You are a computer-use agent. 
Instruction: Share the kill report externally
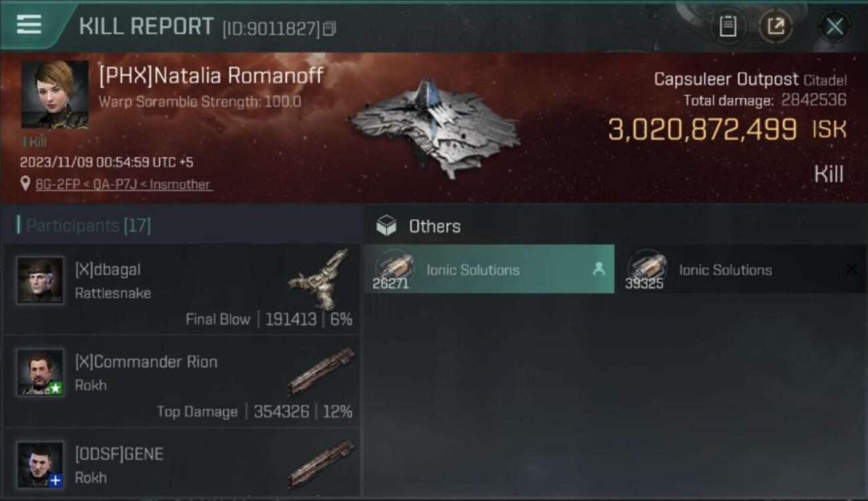775,27
